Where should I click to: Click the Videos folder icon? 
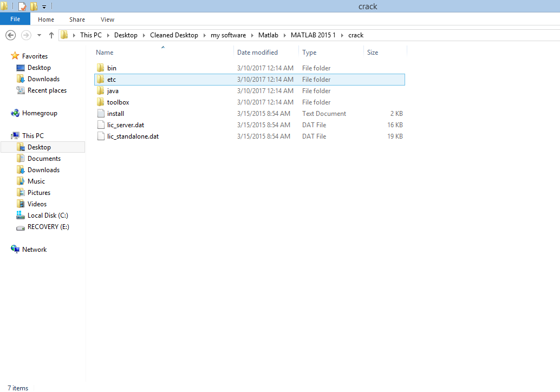tap(21, 204)
